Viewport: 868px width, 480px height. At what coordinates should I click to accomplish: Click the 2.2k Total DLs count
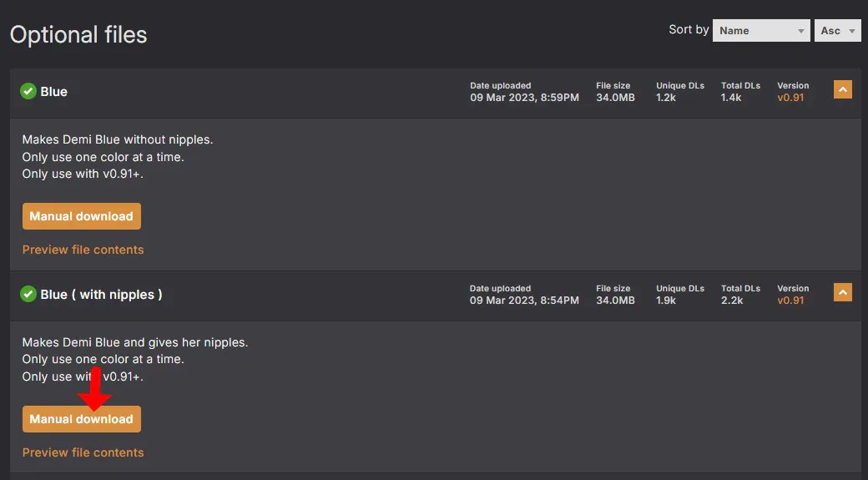point(732,301)
